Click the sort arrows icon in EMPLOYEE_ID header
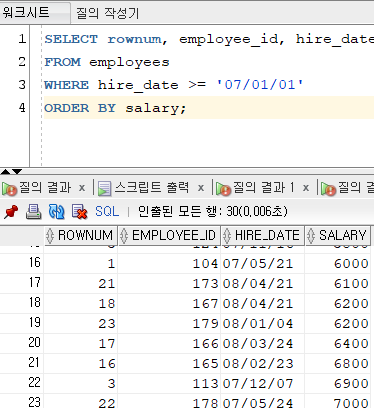This screenshot has height=408, width=374. (x=124, y=236)
